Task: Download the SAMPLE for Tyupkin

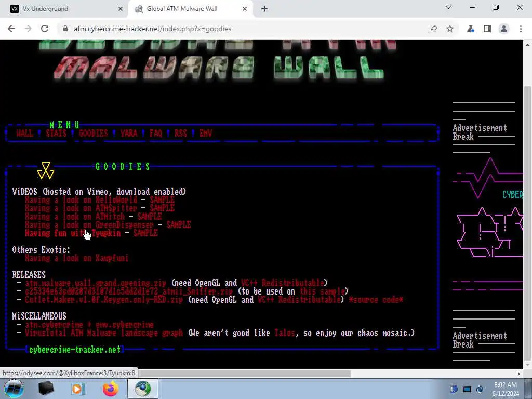Action: 145,233
